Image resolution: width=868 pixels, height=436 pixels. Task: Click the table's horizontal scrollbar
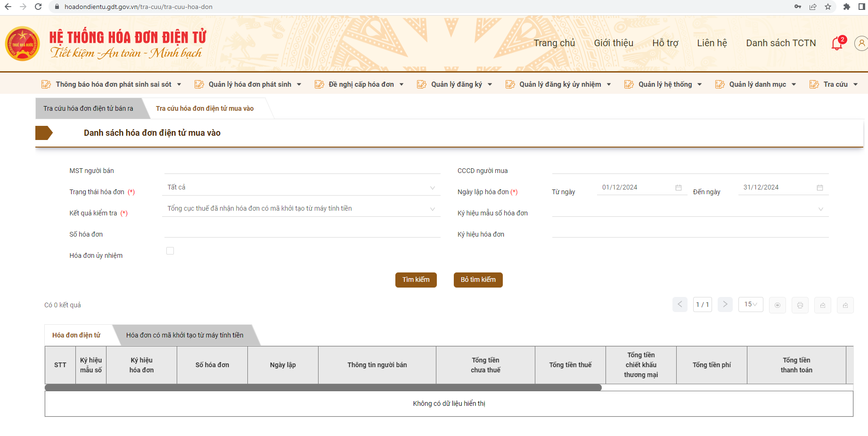[x=323, y=387]
